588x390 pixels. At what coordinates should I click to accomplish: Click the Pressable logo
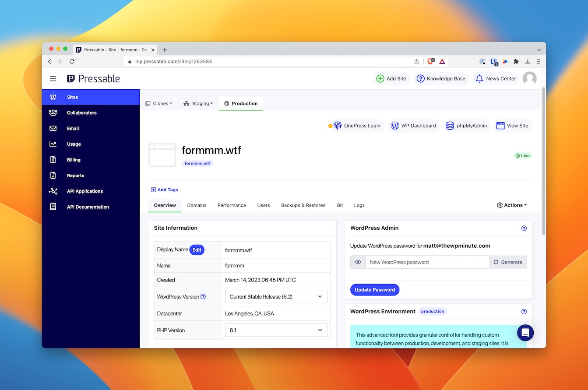93,79
